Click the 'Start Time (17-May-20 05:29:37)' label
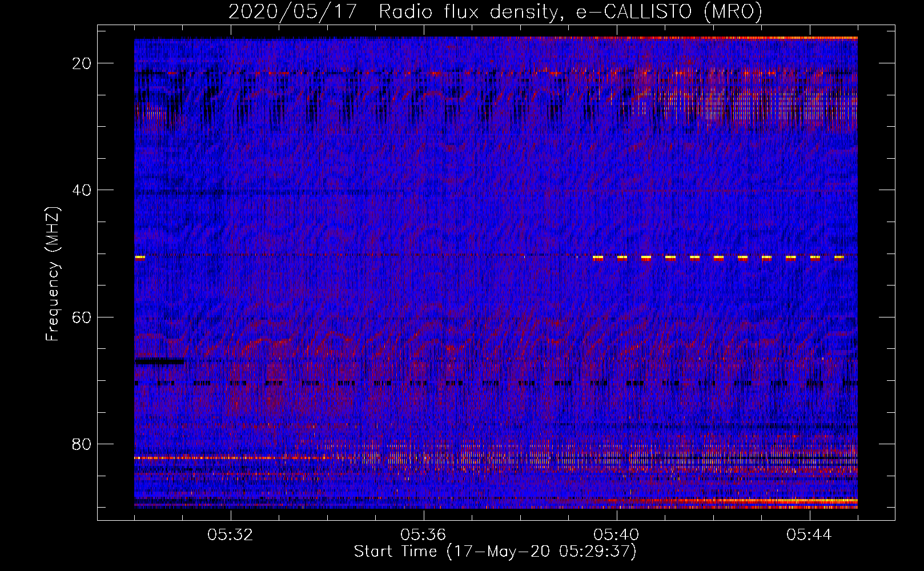This screenshot has width=924, height=571. point(495,552)
